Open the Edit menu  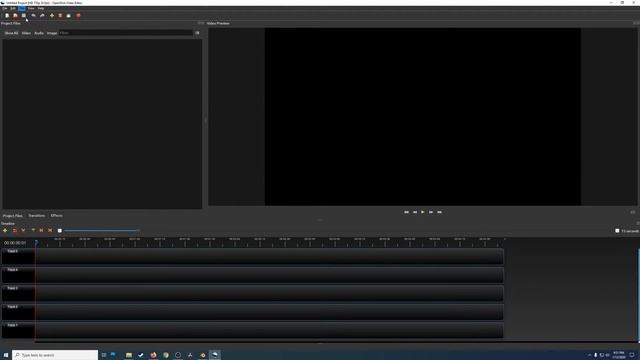(13, 8)
